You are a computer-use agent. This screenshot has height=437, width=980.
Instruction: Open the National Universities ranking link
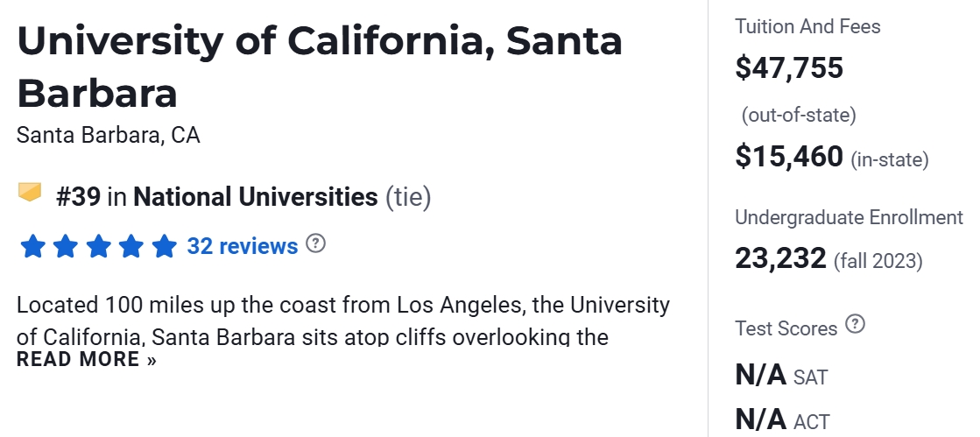pos(255,197)
